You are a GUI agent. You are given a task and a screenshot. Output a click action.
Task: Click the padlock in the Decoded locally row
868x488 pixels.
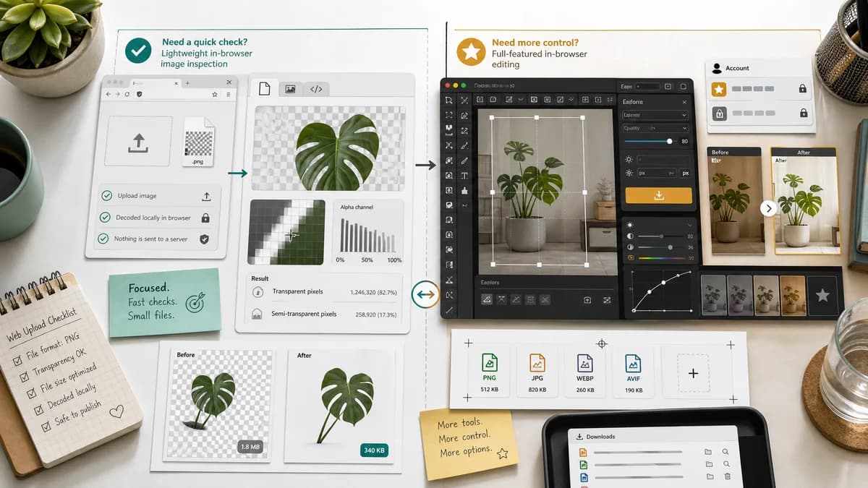click(205, 218)
